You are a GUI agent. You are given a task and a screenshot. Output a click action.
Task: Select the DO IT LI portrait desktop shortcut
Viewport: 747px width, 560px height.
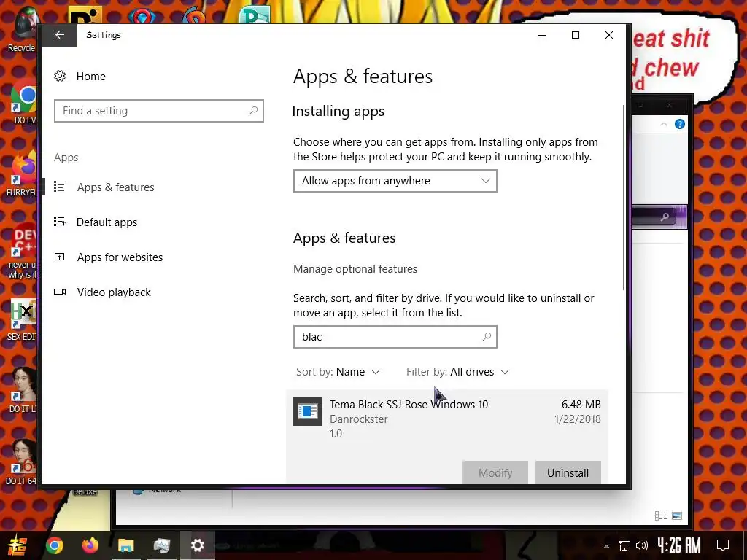(23, 389)
